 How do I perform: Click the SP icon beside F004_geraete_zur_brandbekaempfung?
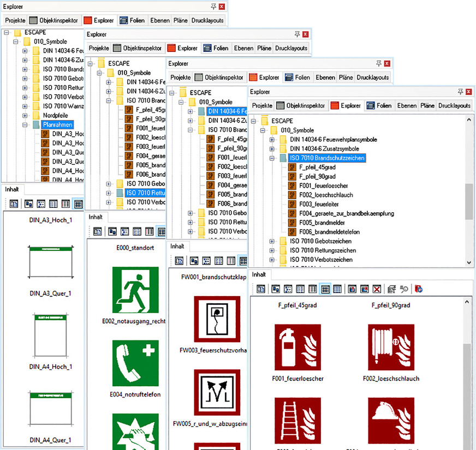click(x=293, y=213)
